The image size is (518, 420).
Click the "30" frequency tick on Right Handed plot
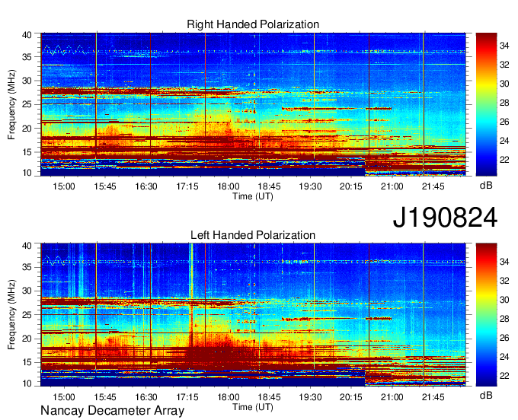point(27,81)
